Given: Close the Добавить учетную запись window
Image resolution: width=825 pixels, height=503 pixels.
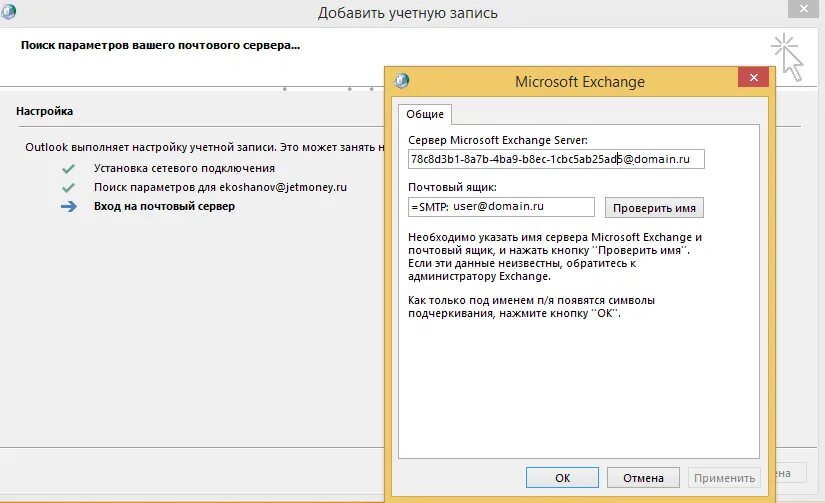Looking at the screenshot, I should click(804, 9).
